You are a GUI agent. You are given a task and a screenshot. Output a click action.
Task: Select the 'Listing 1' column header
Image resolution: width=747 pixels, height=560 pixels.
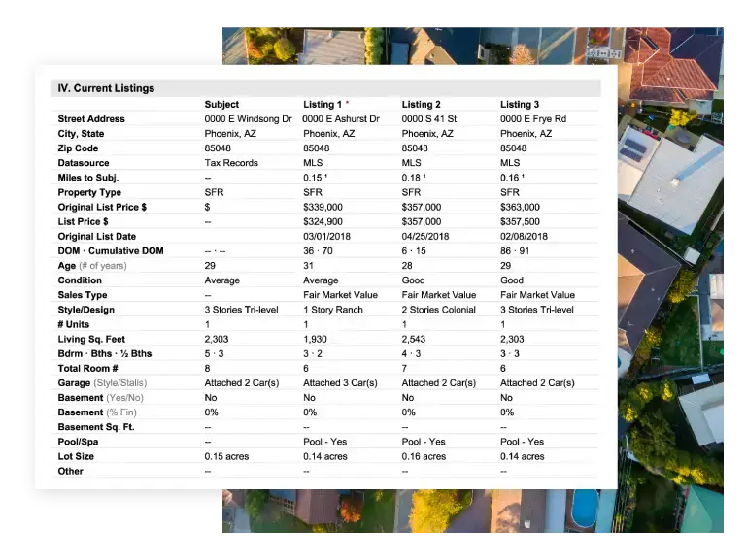point(323,104)
